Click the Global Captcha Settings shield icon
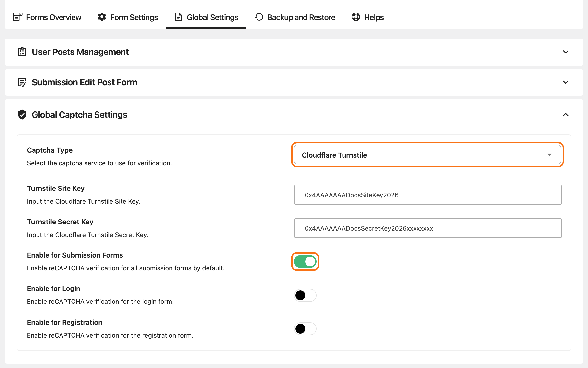This screenshot has height=368, width=588. coord(22,115)
